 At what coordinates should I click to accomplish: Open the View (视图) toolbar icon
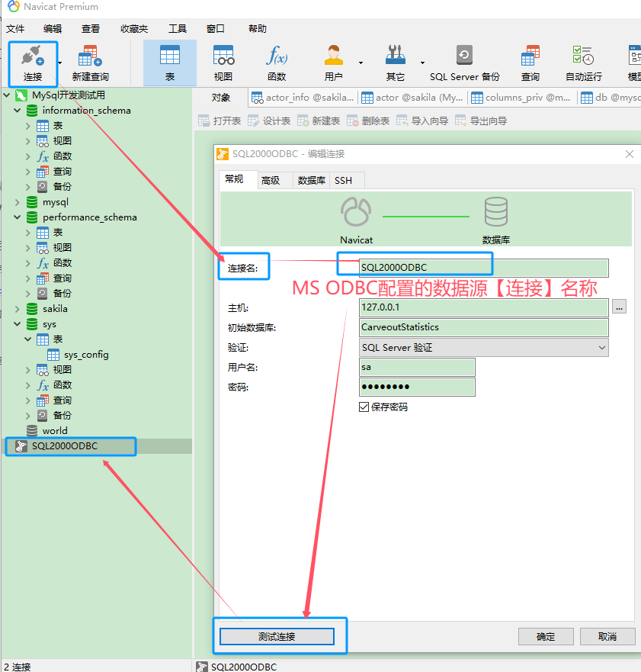click(223, 63)
